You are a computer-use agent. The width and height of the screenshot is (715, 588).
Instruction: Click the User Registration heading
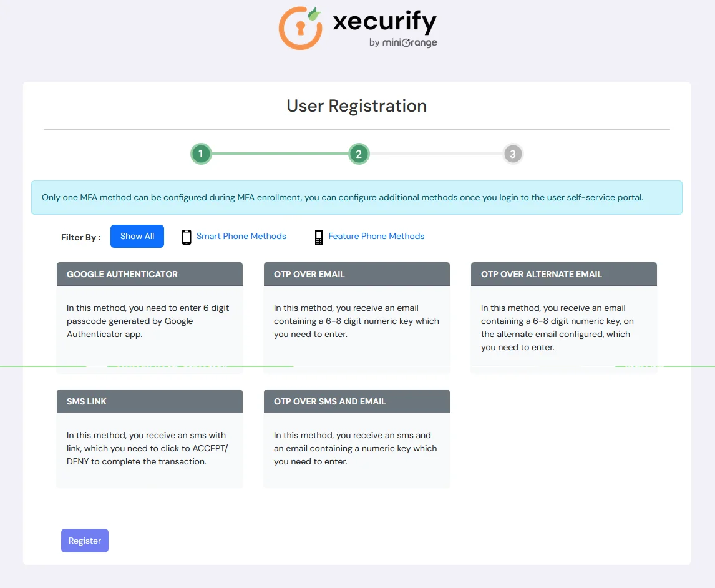356,105
